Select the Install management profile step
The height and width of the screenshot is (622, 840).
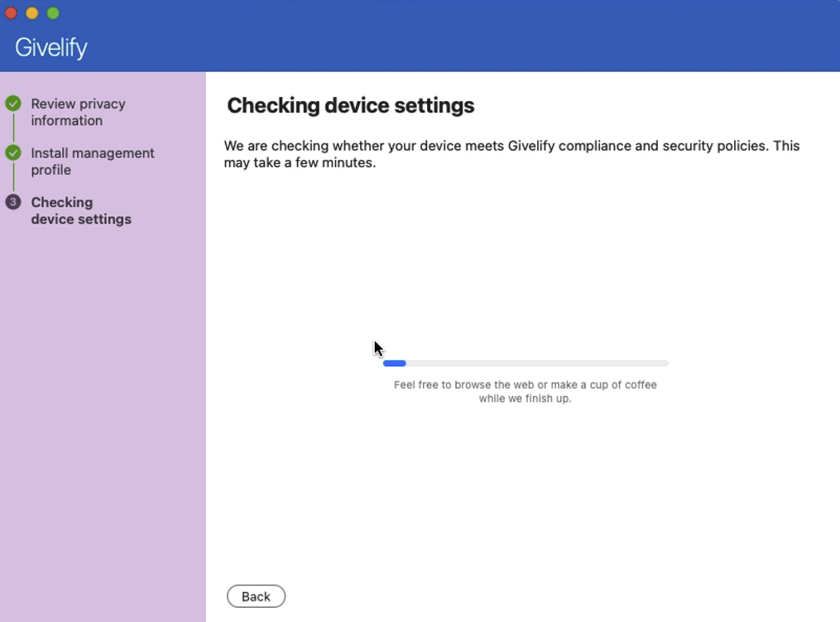tap(92, 162)
